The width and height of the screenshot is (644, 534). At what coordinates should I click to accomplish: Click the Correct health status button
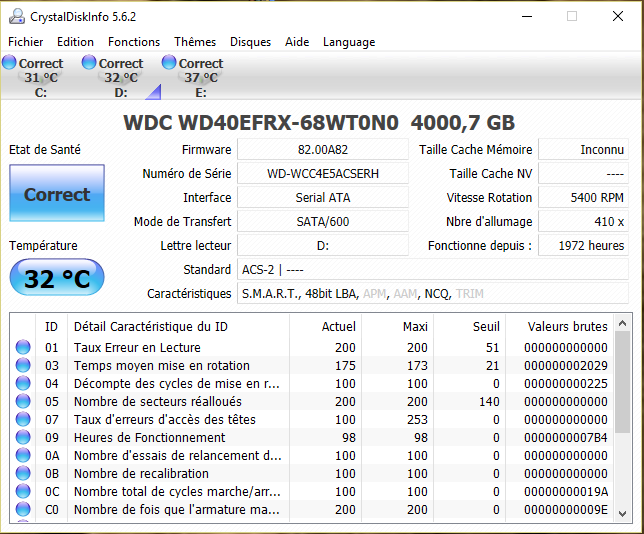click(x=57, y=193)
